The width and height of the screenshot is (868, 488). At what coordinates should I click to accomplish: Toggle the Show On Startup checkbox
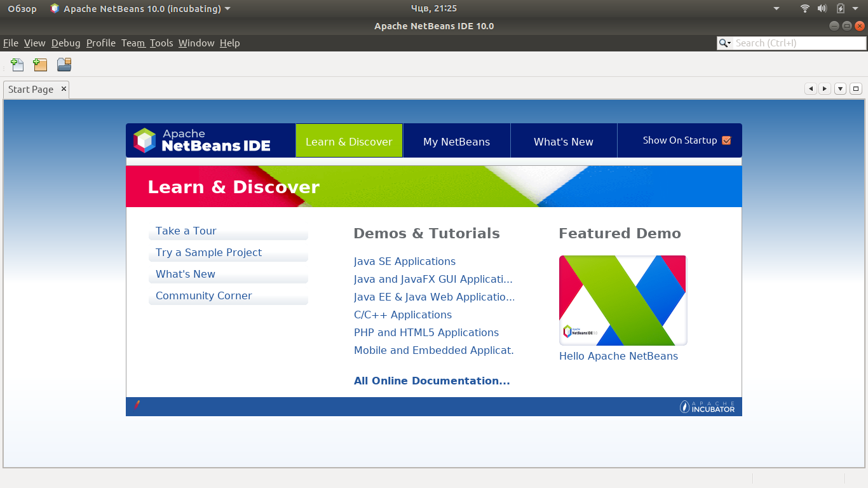pos(727,140)
